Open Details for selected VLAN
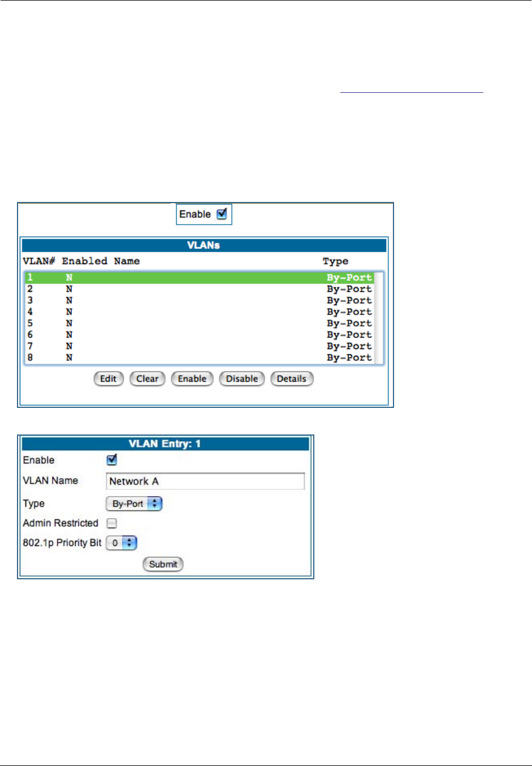Image resolution: width=532 pixels, height=766 pixels. click(x=292, y=378)
